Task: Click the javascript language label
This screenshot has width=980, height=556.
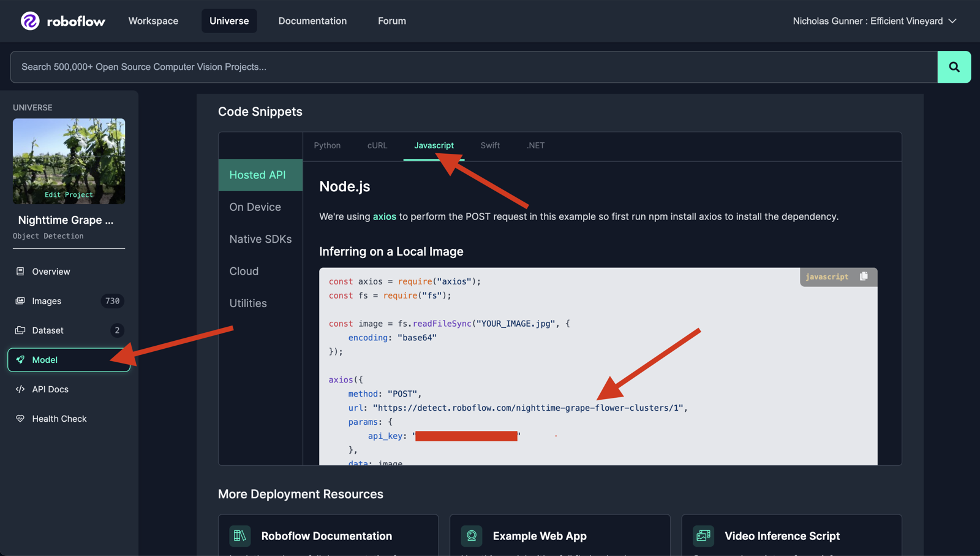Action: (827, 276)
